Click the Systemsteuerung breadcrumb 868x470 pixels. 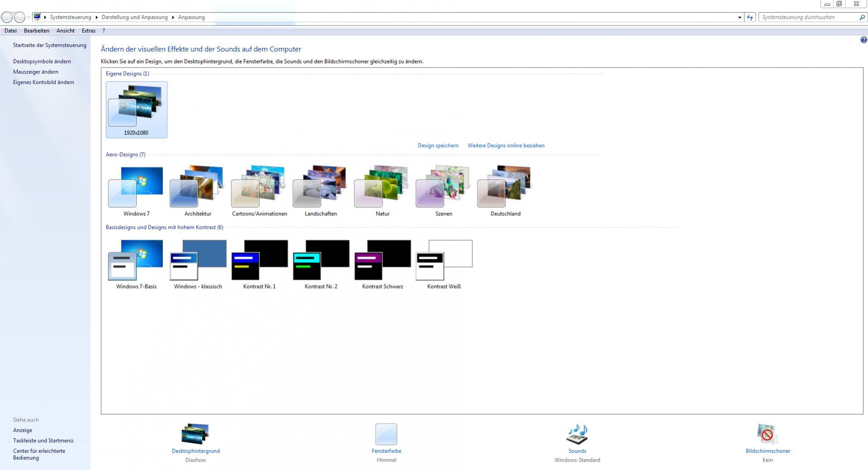pos(71,17)
